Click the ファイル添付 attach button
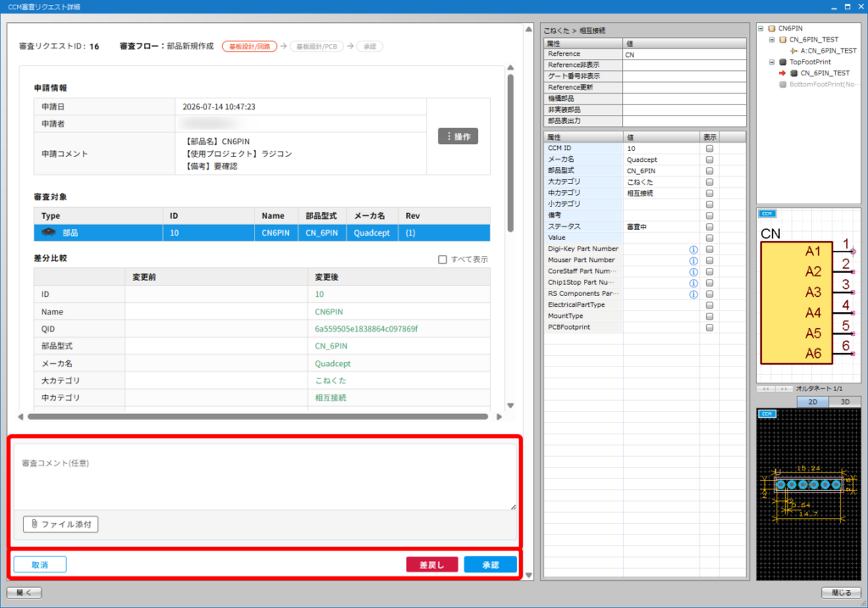This screenshot has height=608, width=868. tap(60, 524)
